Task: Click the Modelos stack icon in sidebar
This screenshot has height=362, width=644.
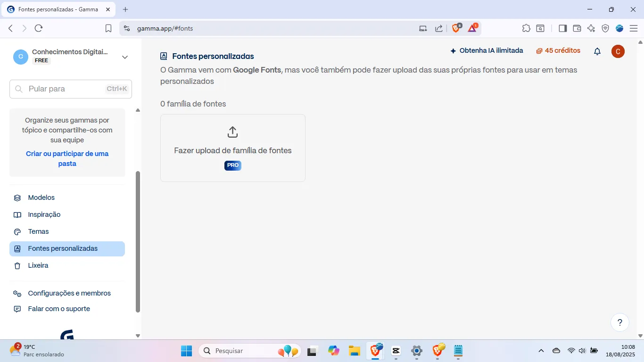Action: coord(17,198)
